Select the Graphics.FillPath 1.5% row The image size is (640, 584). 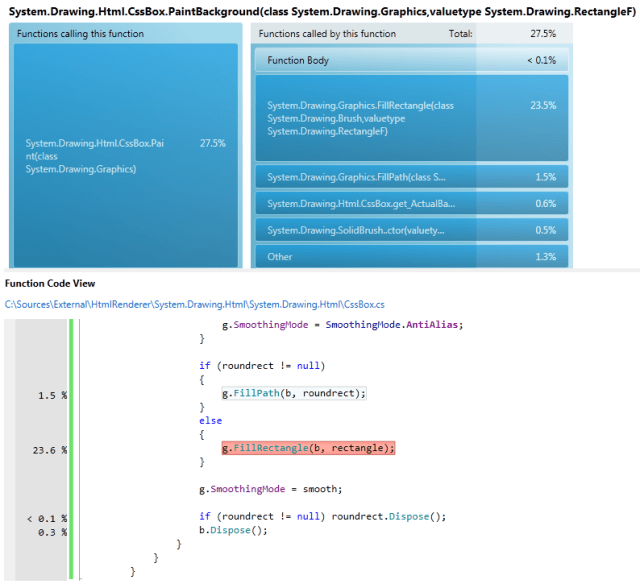[x=411, y=177]
